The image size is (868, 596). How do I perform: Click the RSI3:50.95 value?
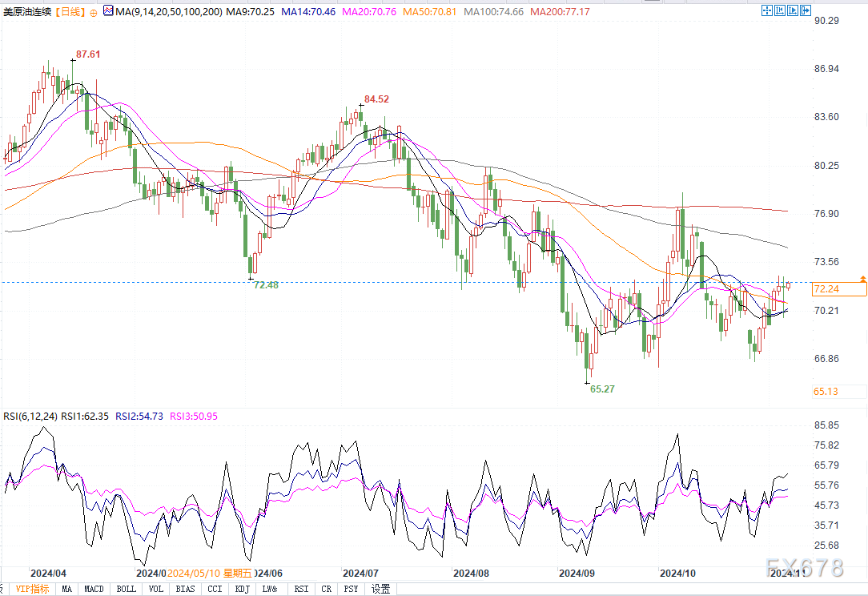(194, 416)
